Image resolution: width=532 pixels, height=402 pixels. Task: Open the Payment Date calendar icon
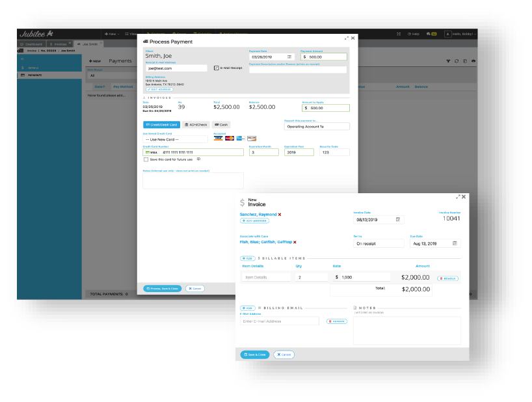tap(289, 57)
